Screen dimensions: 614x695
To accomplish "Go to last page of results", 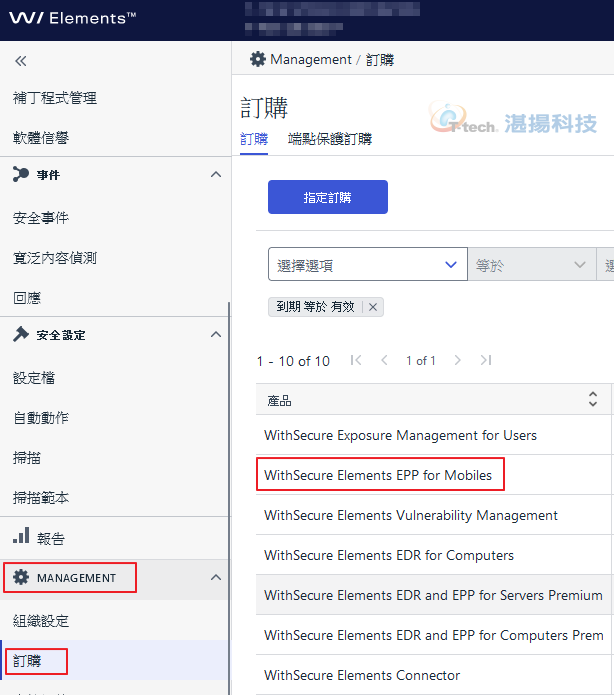I will (486, 360).
